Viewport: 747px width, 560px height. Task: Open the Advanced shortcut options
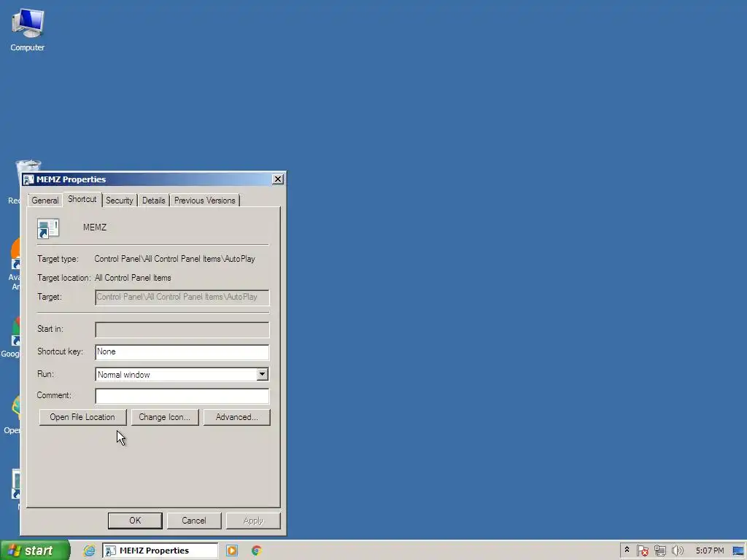(237, 417)
